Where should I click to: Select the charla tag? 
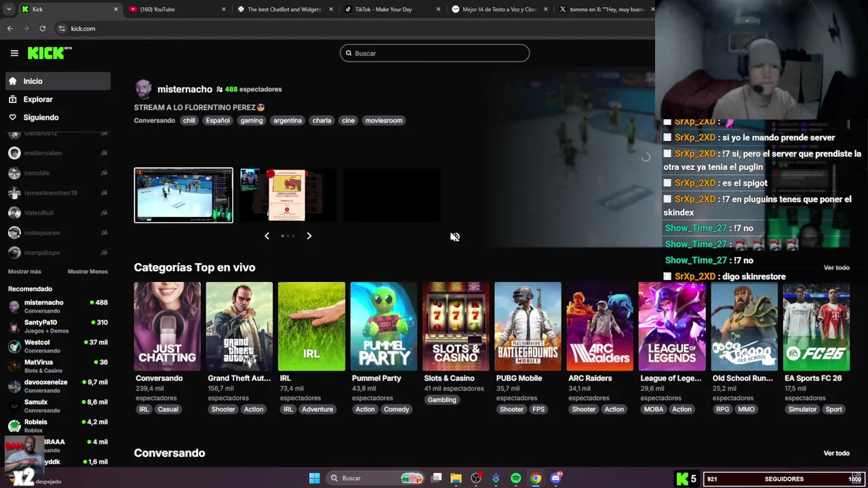point(321,121)
